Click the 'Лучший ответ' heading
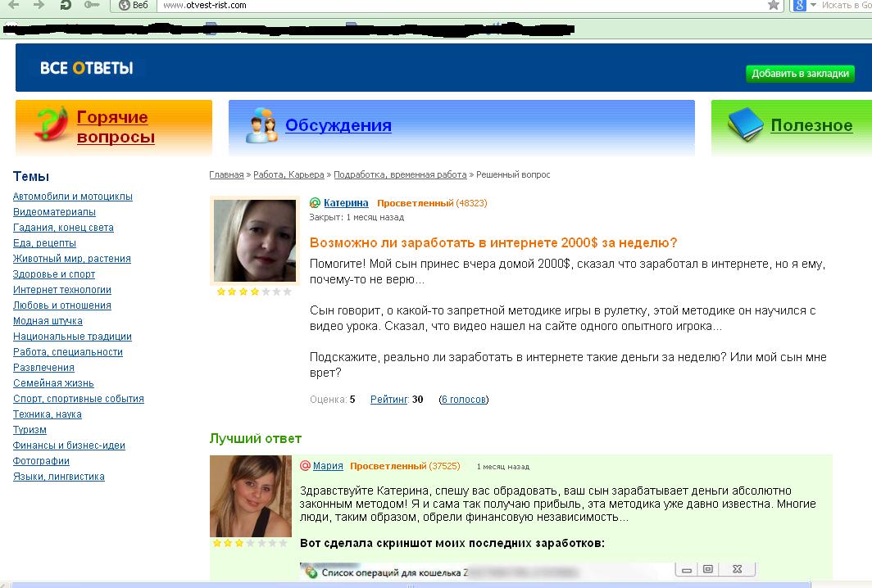The width and height of the screenshot is (872, 588). [x=255, y=438]
